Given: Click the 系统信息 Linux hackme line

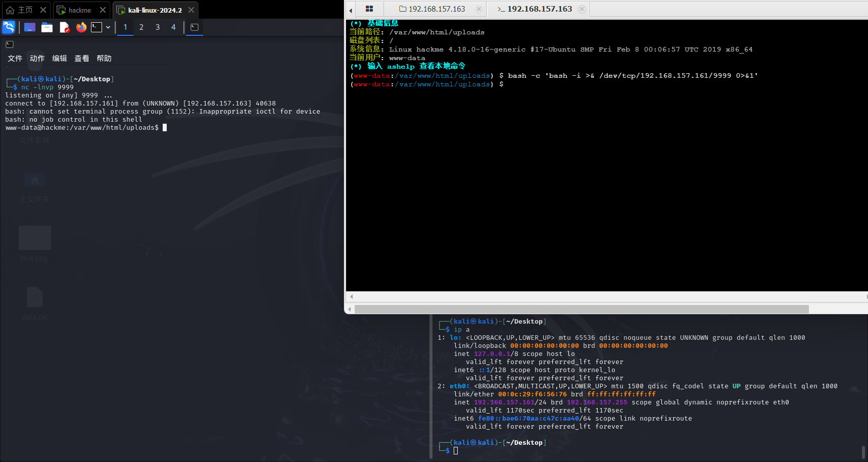Looking at the screenshot, I should pos(551,49).
